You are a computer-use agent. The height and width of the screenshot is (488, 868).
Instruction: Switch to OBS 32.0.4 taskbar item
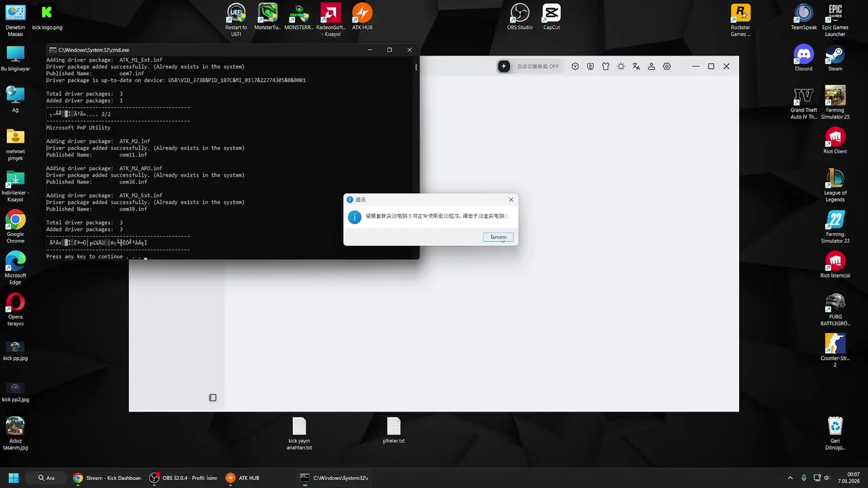pyautogui.click(x=184, y=478)
